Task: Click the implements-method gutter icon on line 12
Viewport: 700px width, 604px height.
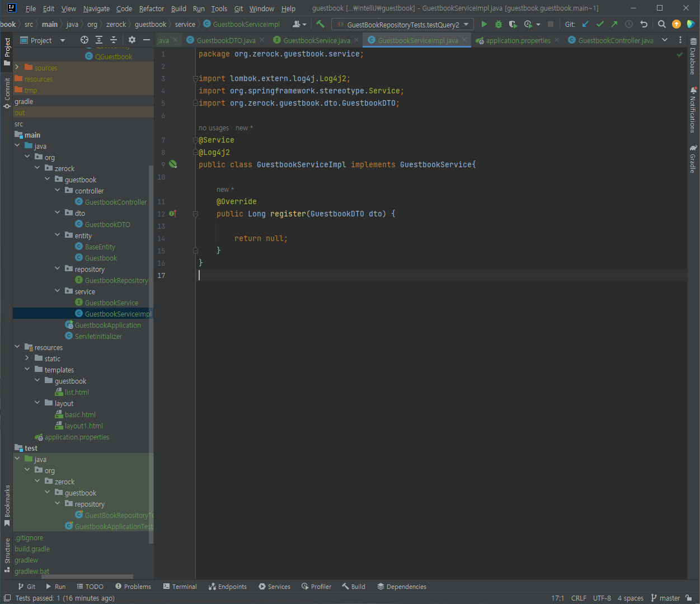Action: (x=173, y=214)
